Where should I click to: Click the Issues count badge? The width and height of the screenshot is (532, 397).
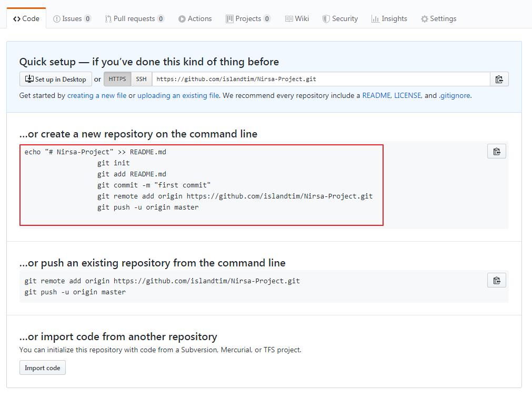coord(87,18)
